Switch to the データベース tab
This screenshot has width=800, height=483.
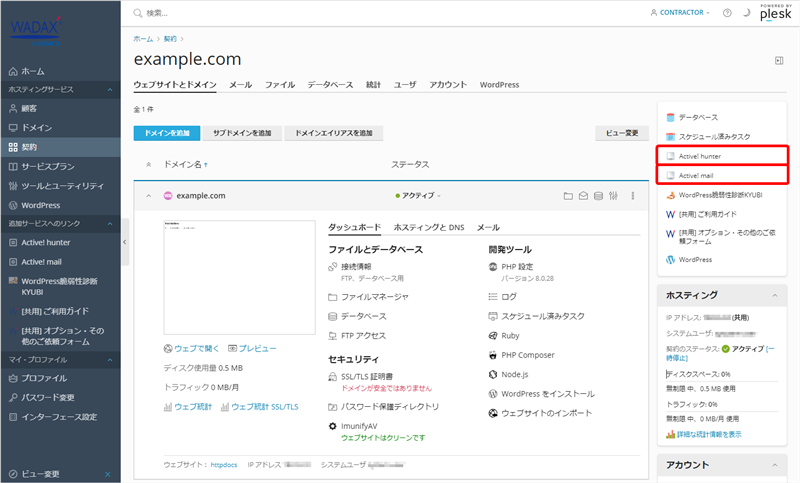330,85
